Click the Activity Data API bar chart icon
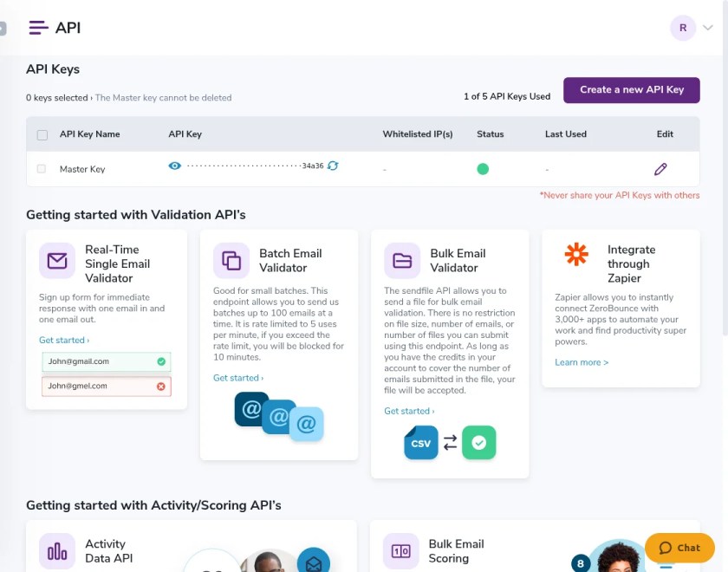 pos(57,551)
